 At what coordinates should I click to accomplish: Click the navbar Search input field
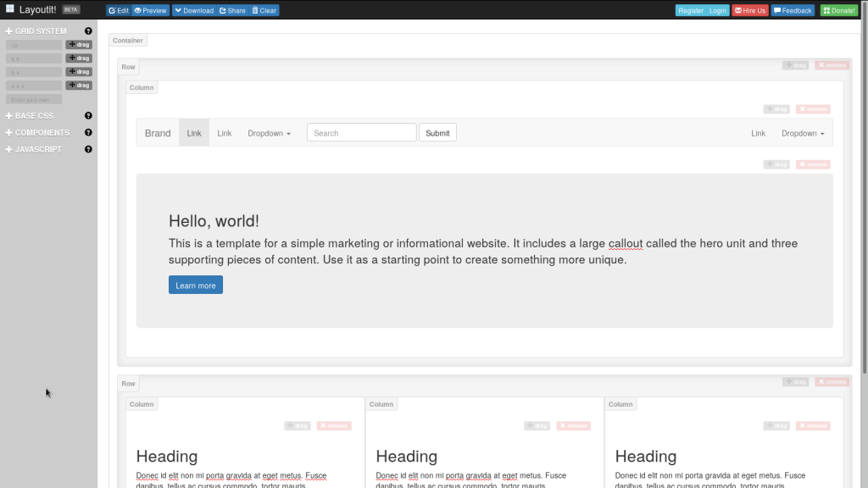click(x=361, y=133)
